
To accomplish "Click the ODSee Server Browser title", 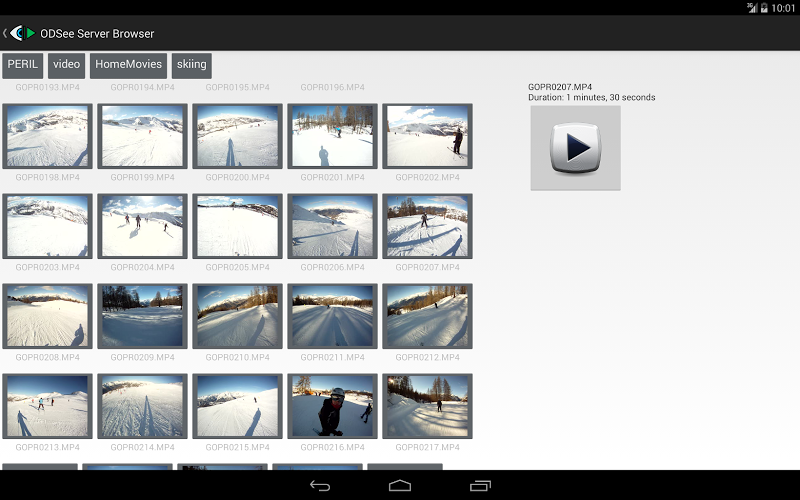I will point(97,34).
